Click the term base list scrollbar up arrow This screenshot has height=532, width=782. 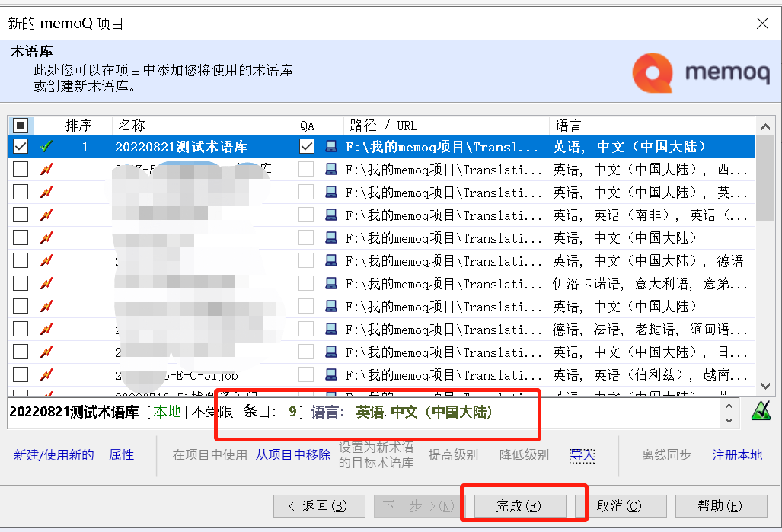point(765,126)
